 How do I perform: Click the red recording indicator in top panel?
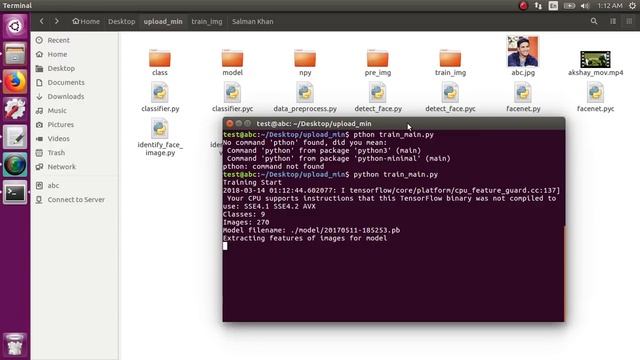click(x=523, y=6)
